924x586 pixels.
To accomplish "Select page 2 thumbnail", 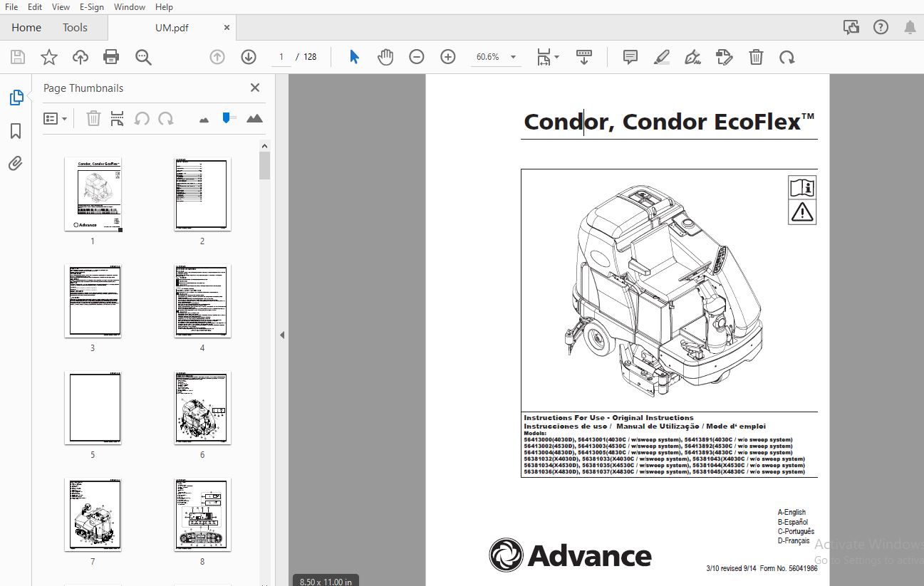I will pos(202,194).
